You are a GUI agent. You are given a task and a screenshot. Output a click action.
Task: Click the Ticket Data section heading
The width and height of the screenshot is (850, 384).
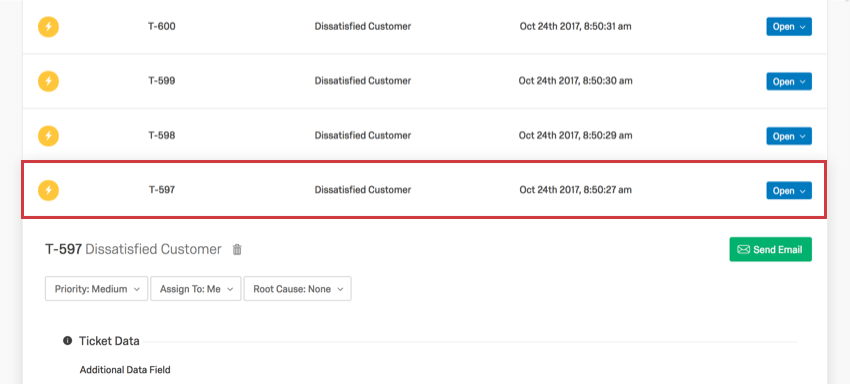(109, 341)
